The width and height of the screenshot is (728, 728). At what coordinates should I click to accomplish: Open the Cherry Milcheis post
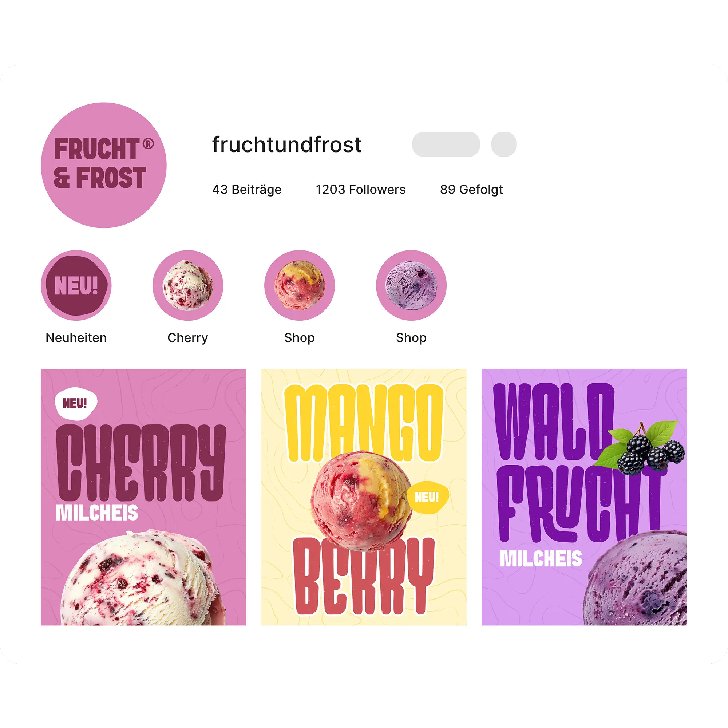coord(143,497)
